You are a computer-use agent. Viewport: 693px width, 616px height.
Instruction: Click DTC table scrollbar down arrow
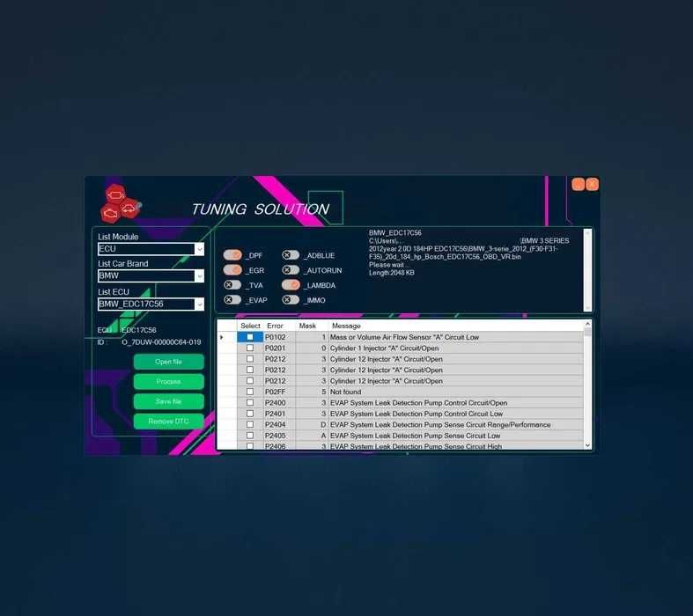tap(587, 445)
